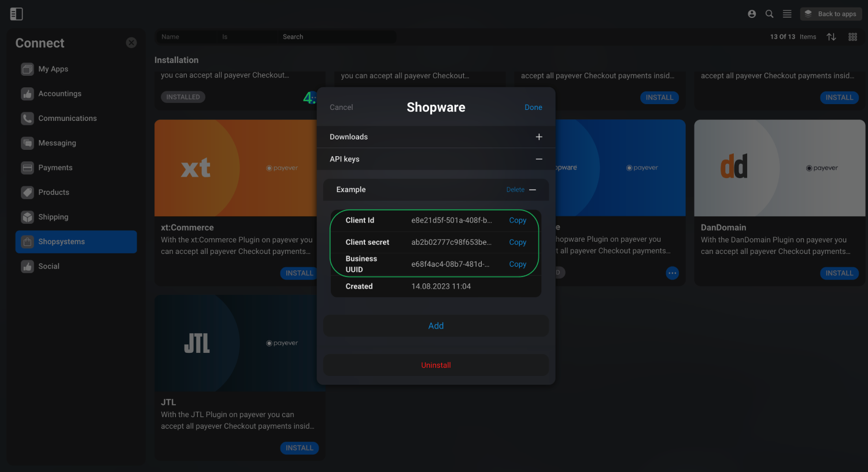Click the Social thumbs-up icon
This screenshot has height=472, width=868.
(27, 266)
